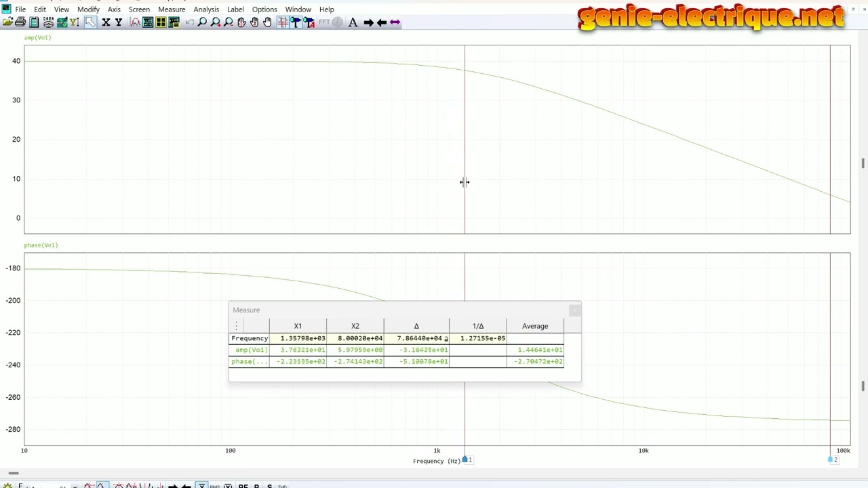Click the lower plot vertical scrollbar thumb

863,386
